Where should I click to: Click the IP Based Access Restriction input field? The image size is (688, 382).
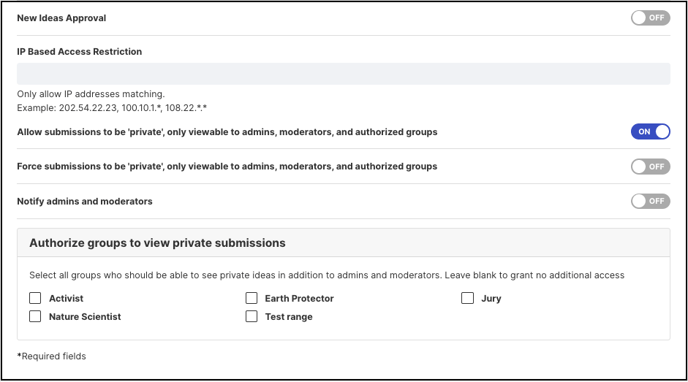[x=344, y=74]
